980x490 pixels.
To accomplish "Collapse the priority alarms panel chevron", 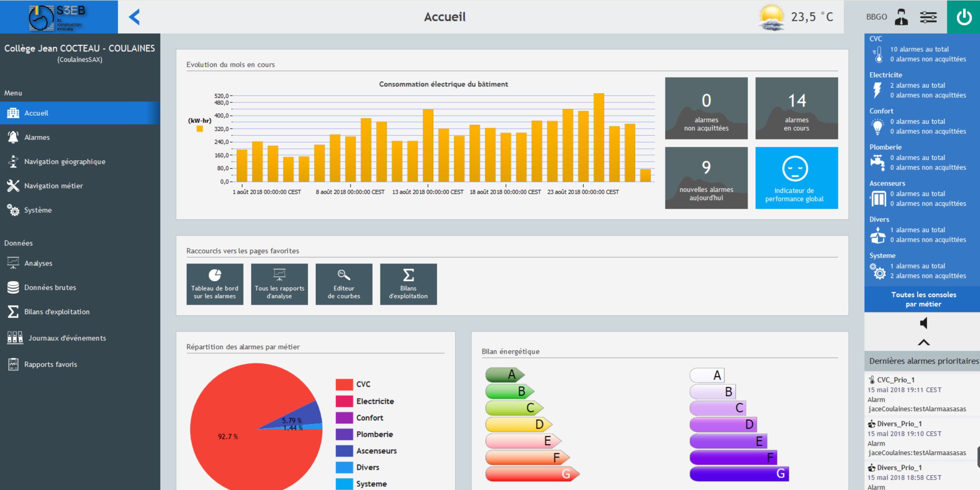I will pos(923,342).
